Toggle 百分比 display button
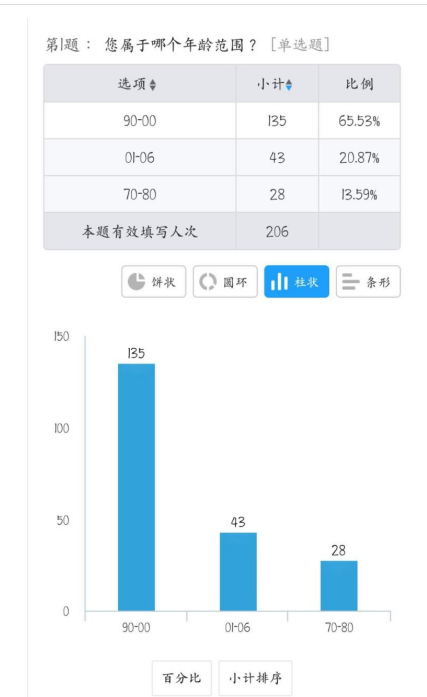The height and width of the screenshot is (697, 427). 182,678
